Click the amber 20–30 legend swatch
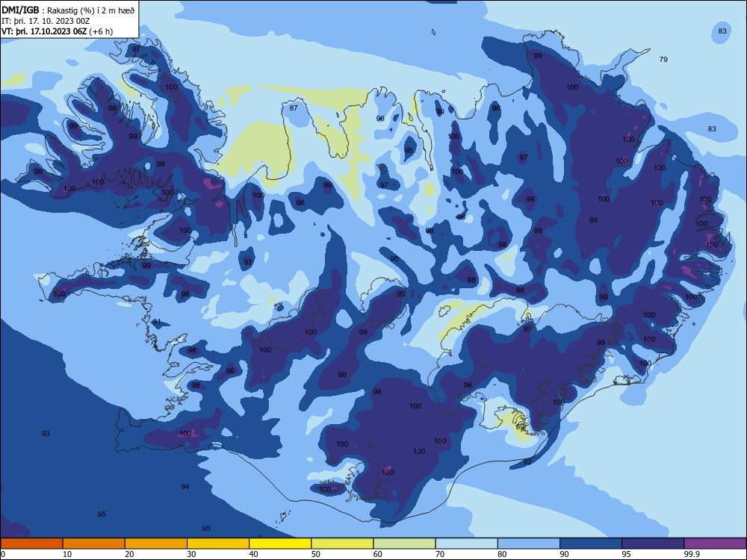Viewport: 747px width, 560px height. 156,544
